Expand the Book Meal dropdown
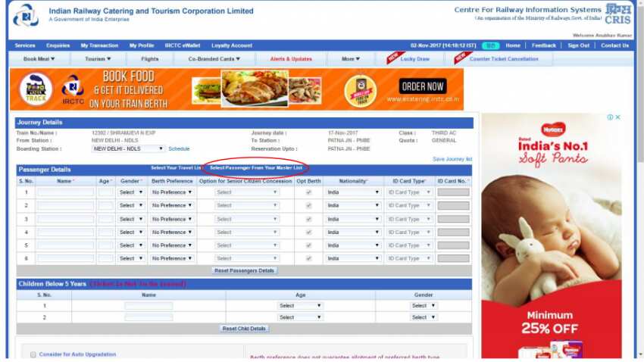Screen dimensions: 644x362 pos(39,59)
